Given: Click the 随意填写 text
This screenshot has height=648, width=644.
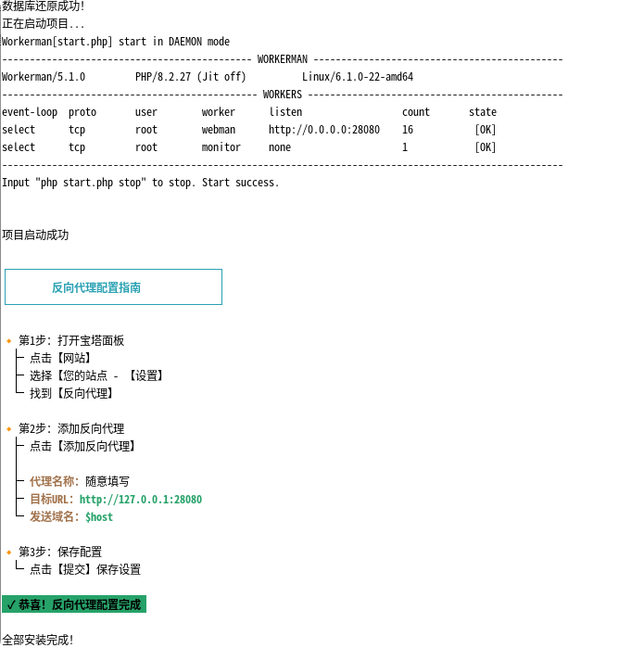Looking at the screenshot, I should coord(107,481).
